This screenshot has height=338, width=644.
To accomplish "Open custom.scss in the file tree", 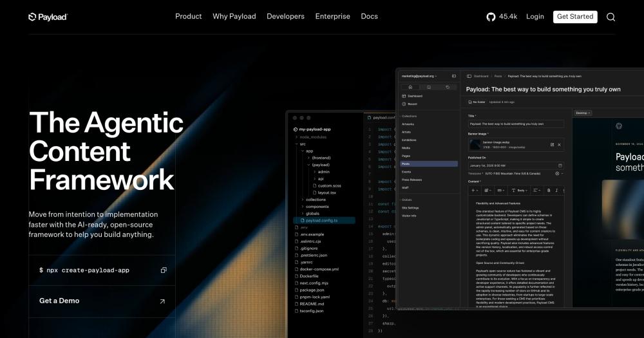I will tap(327, 185).
